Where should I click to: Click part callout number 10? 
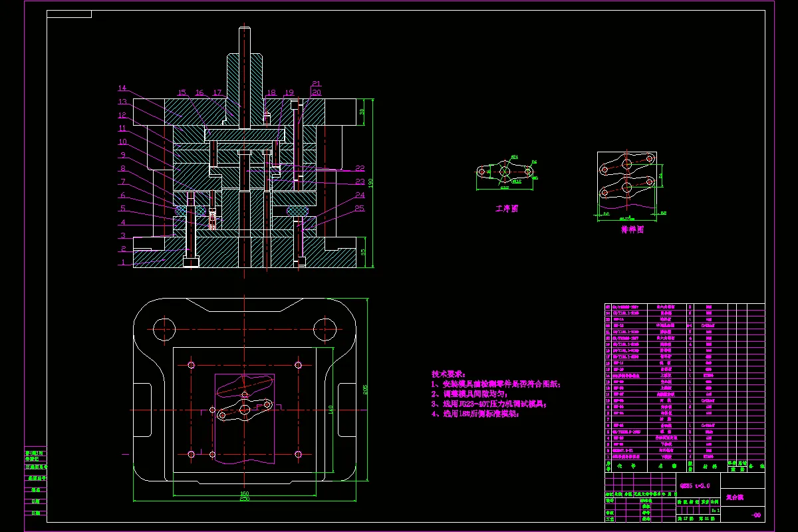click(x=122, y=142)
